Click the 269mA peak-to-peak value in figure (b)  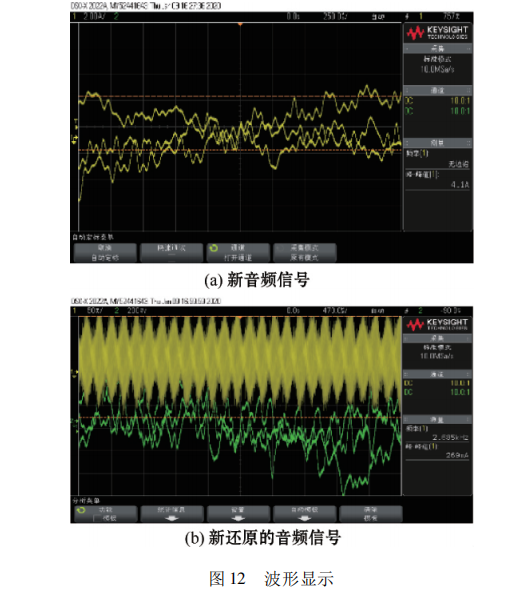457,455
